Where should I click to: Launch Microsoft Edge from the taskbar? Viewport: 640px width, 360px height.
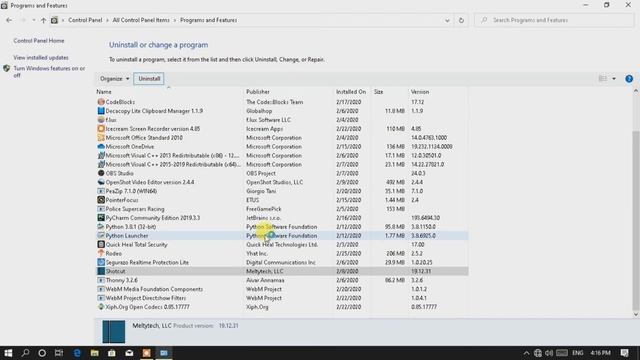pyautogui.click(x=77, y=353)
